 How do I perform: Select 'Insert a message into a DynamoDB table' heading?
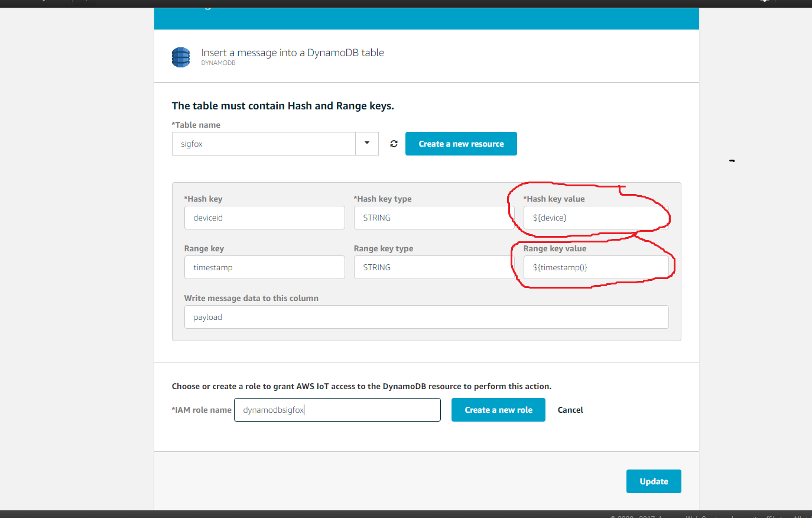coord(293,53)
